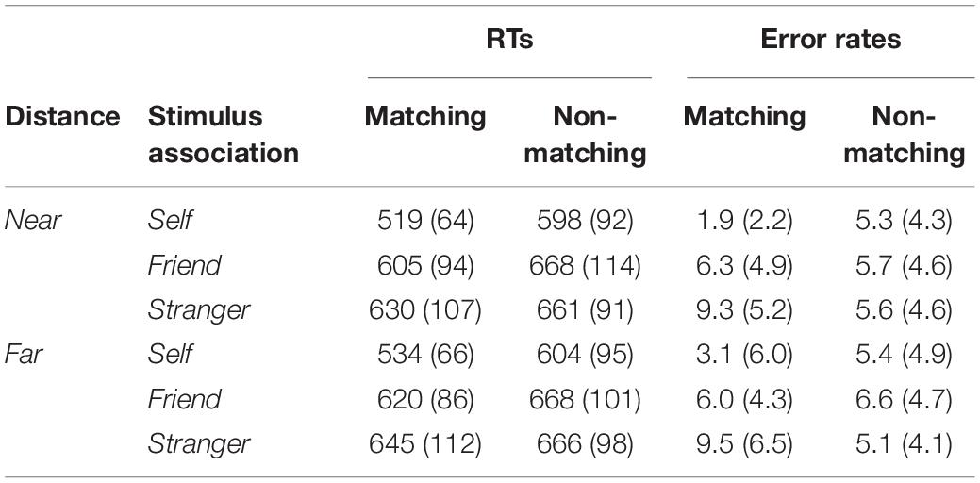Select the 519 (64) RT cell
Screen dimensions: 980x483
(x=425, y=221)
